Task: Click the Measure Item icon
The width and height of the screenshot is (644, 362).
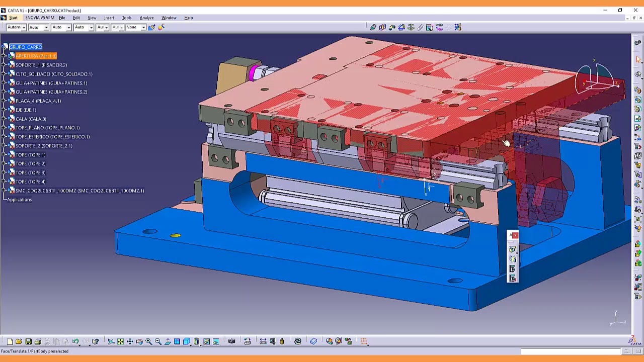Action: pos(272,341)
